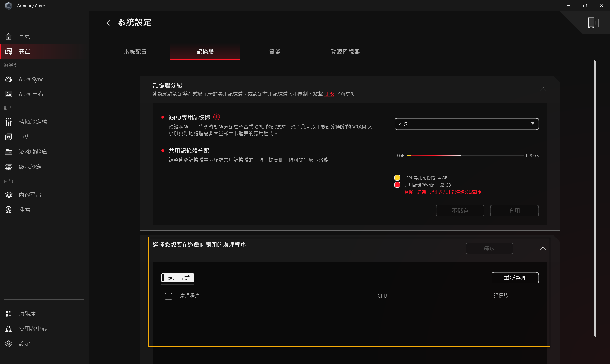Viewport: 610px width, 364px height.
Task: Click the shared memory allocation slider
Action: pyautogui.click(x=465, y=156)
